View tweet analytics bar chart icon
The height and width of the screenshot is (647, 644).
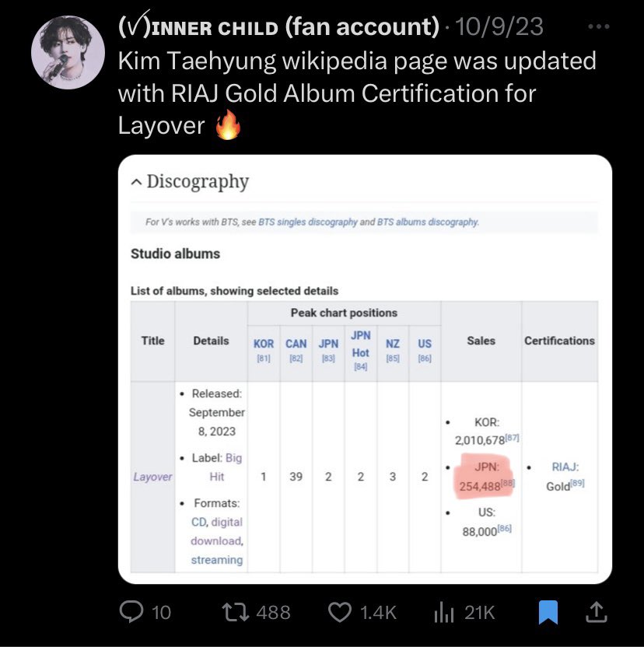point(444,612)
